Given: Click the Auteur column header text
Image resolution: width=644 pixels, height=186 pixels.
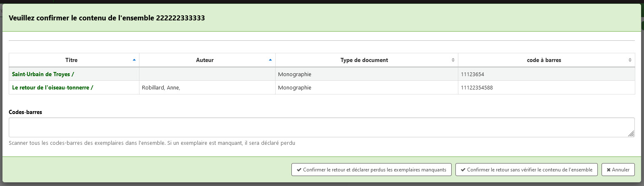Looking at the screenshot, I should point(205,60).
